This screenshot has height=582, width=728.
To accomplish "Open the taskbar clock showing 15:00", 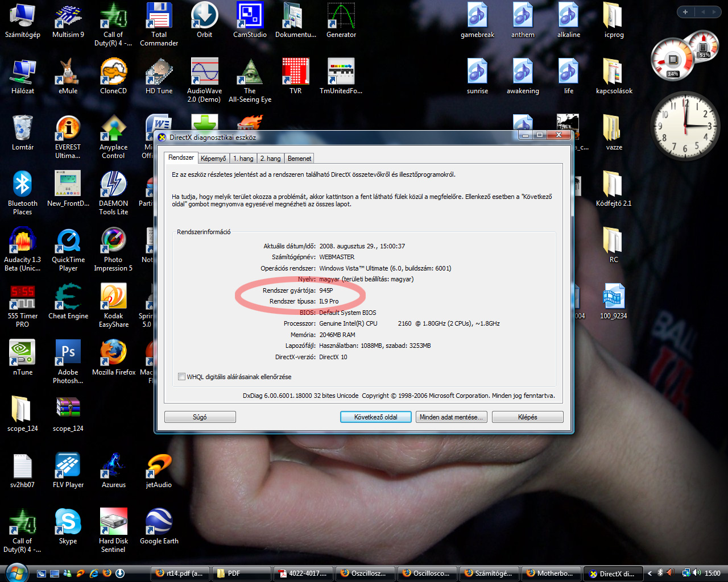I will (x=713, y=573).
